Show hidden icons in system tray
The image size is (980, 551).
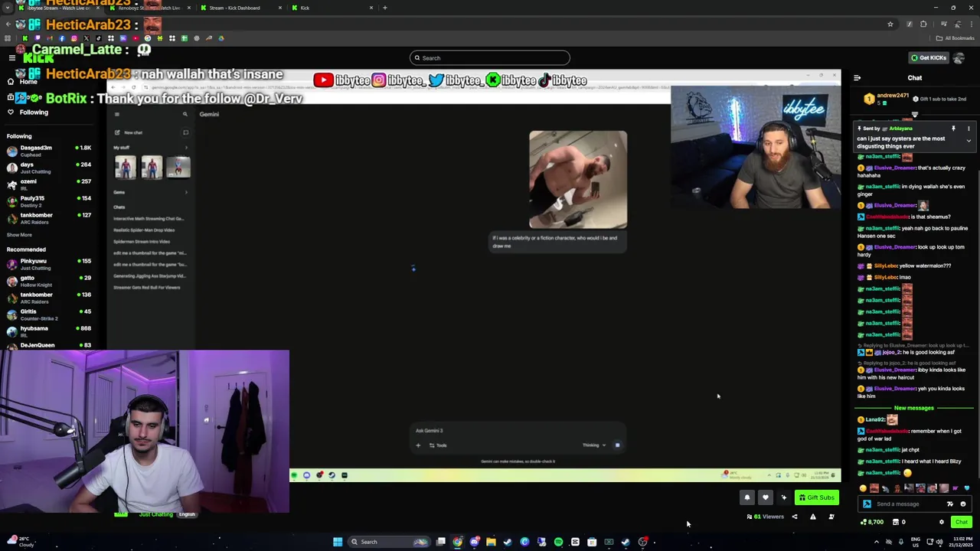click(x=877, y=542)
